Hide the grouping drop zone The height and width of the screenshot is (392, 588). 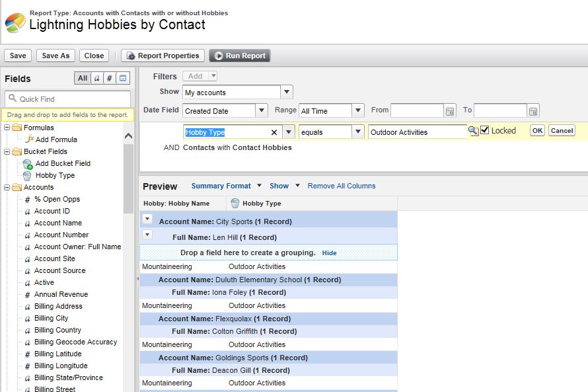(x=329, y=253)
